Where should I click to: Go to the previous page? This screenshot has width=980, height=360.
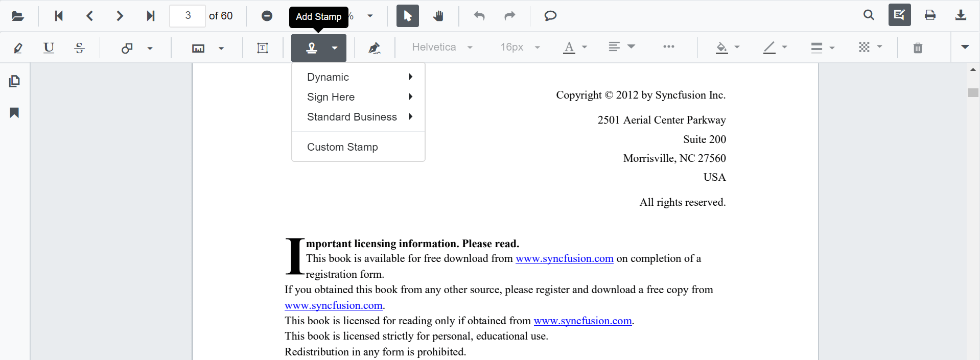(x=89, y=16)
